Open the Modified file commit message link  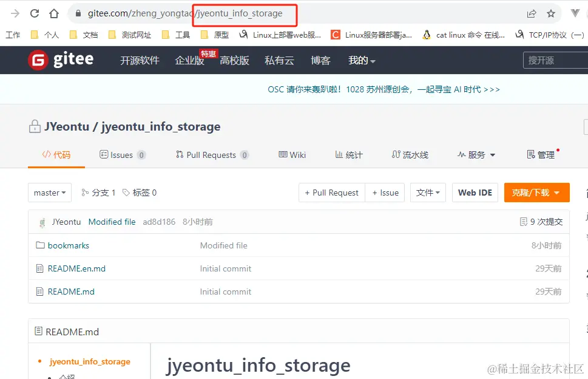coord(112,222)
